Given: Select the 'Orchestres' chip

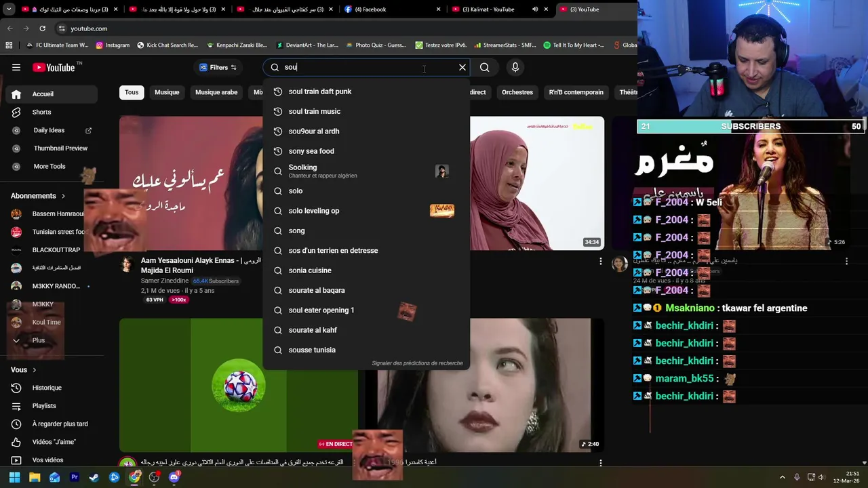Looking at the screenshot, I should click(517, 92).
